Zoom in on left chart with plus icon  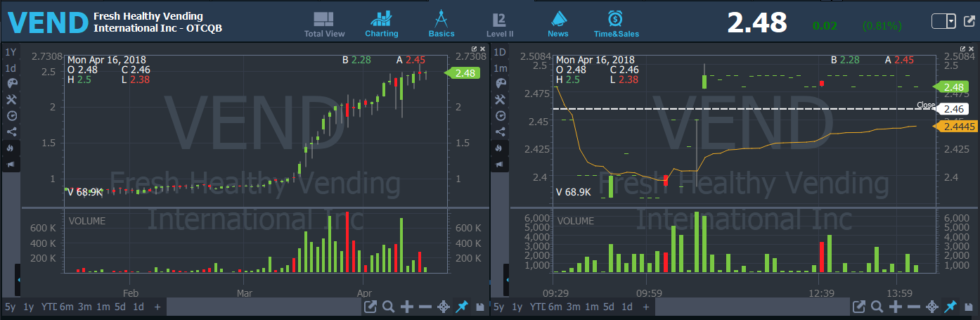pos(407,307)
